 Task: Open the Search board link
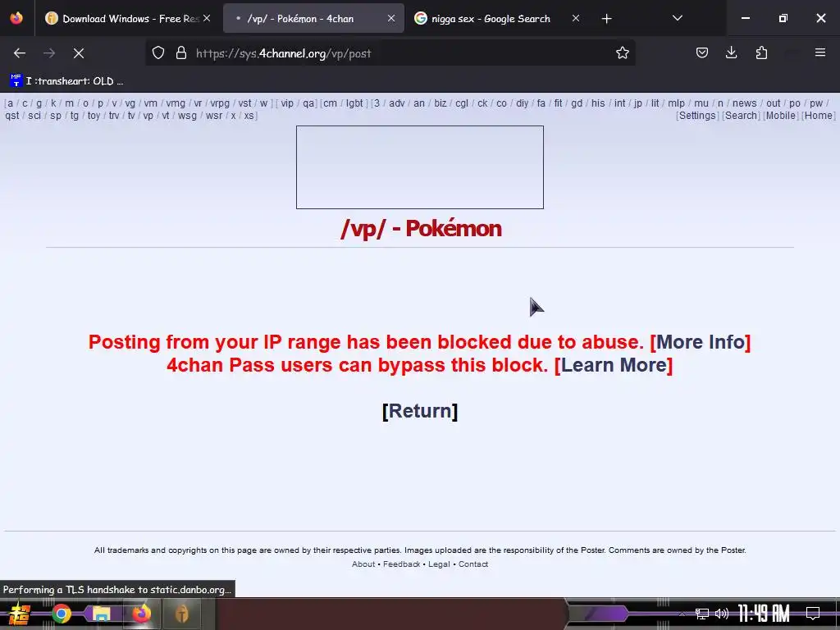[741, 116]
